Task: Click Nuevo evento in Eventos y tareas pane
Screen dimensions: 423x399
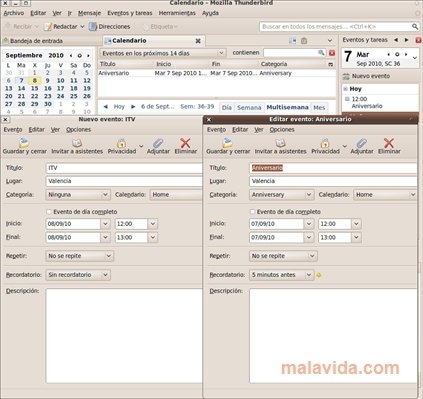Action: (x=366, y=76)
